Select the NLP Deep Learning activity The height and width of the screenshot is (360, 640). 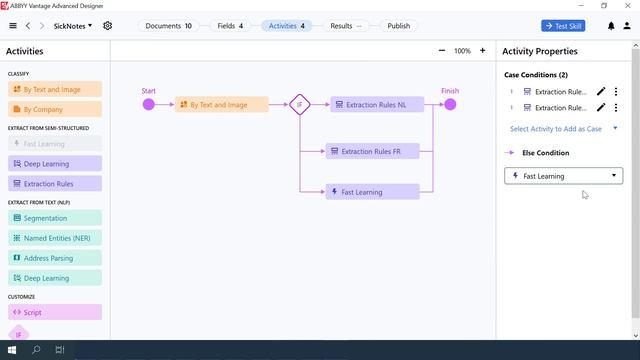tap(55, 278)
